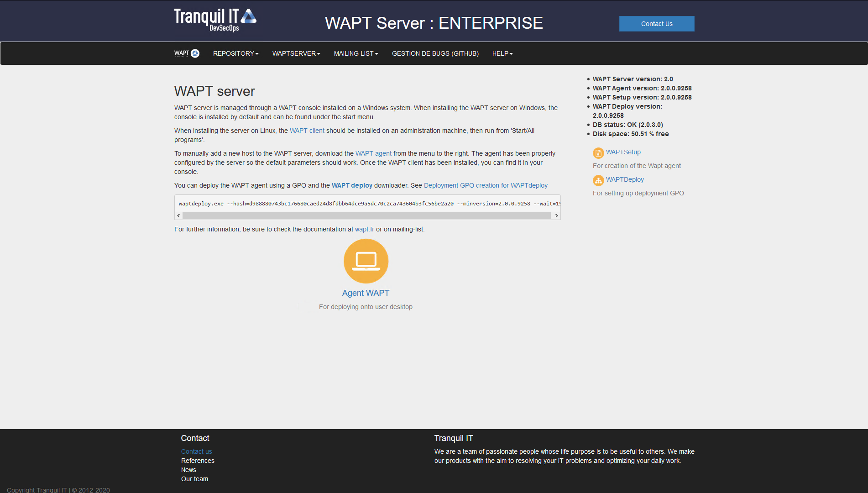
Task: Follow the WAPT client link
Action: 307,131
